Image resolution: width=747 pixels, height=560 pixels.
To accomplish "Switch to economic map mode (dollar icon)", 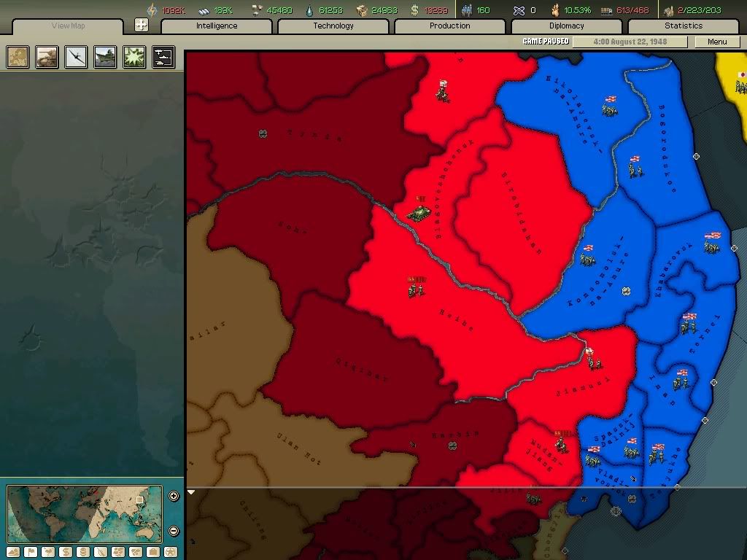I will tap(65, 553).
